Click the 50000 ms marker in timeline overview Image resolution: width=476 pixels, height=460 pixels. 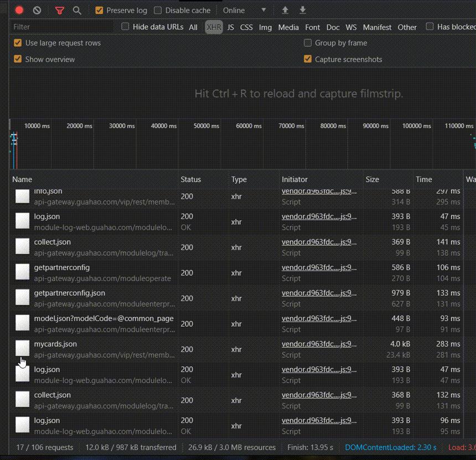pyautogui.click(x=206, y=126)
